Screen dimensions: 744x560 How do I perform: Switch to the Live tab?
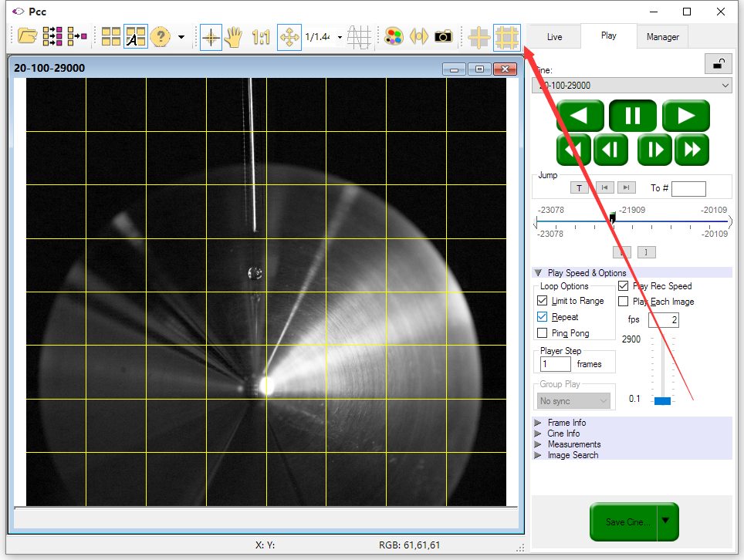(x=554, y=37)
